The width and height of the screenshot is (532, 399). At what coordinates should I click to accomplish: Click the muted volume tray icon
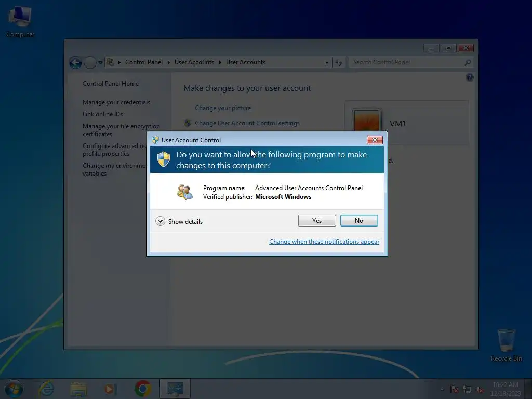[480, 389]
